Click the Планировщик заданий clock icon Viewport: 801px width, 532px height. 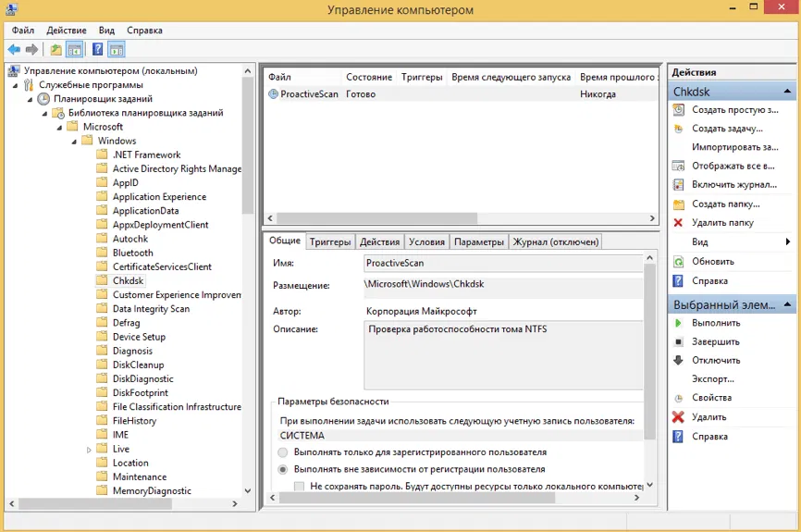[44, 99]
